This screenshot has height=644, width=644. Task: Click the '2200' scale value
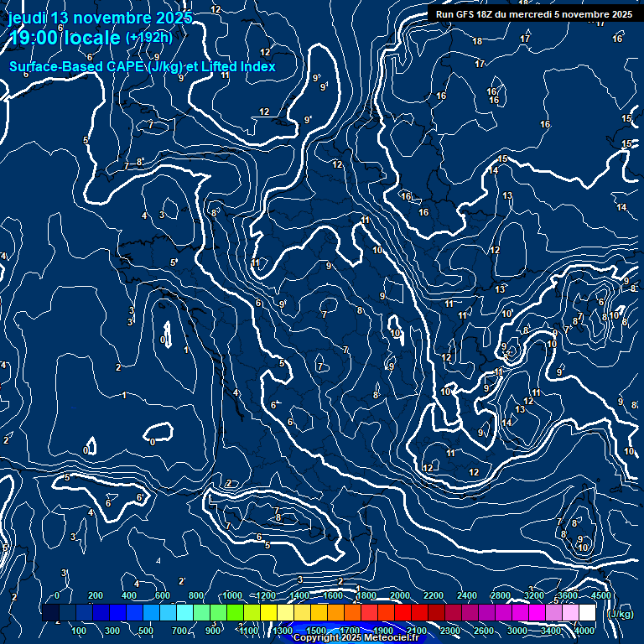coord(434,595)
